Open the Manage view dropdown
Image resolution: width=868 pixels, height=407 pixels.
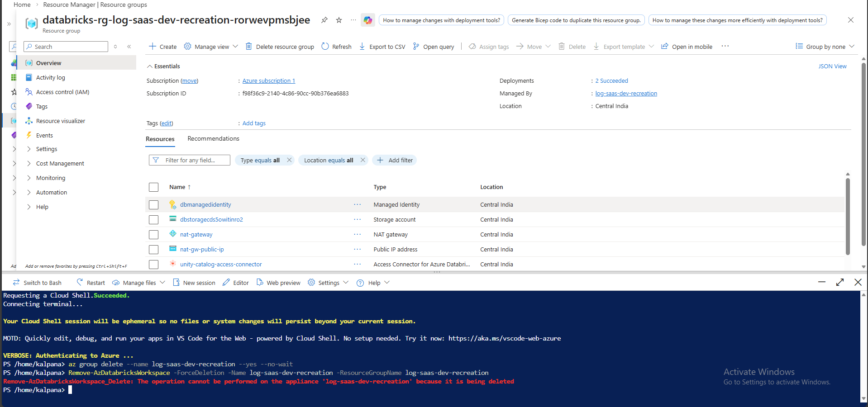point(211,47)
